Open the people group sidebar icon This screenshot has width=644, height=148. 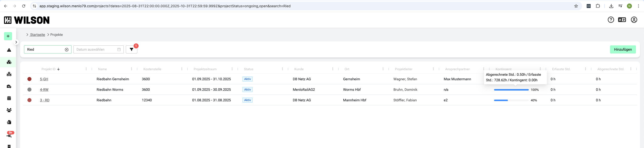tap(9, 110)
